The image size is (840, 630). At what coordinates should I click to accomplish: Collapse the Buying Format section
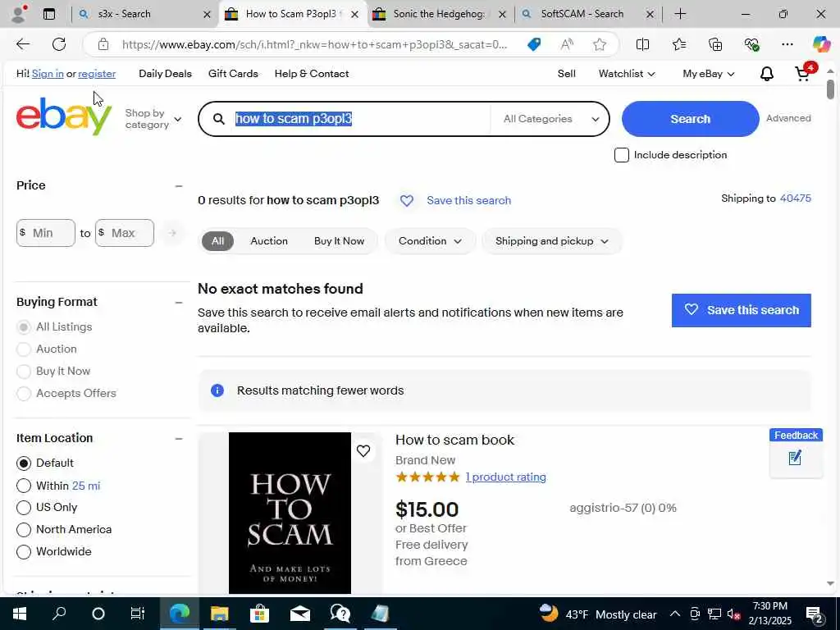click(x=179, y=303)
